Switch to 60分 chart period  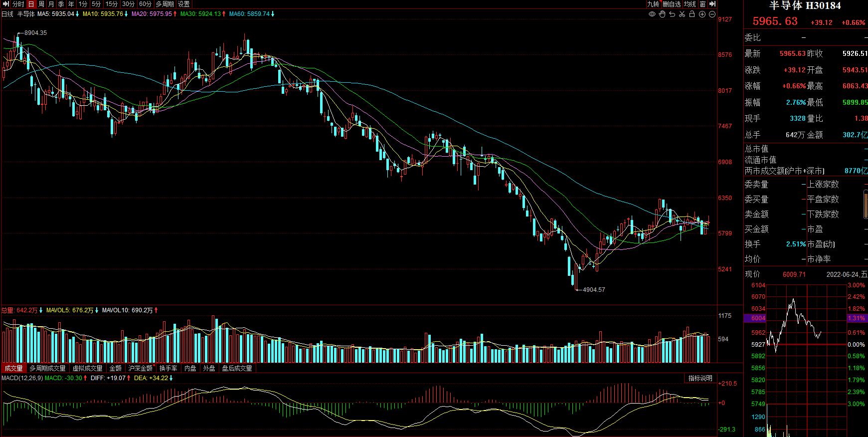145,4
